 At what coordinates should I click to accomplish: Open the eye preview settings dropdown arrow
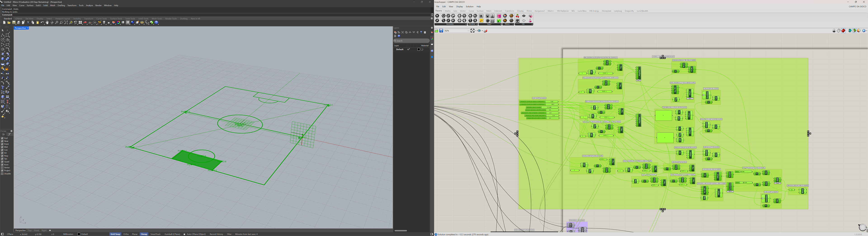(483, 31)
